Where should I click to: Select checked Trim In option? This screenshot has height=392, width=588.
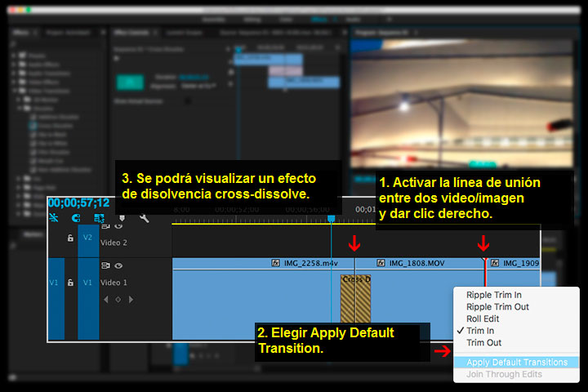(x=516, y=331)
